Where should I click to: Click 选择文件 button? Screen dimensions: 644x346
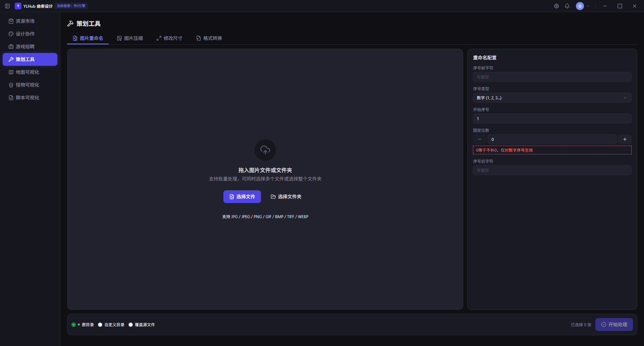point(242,197)
